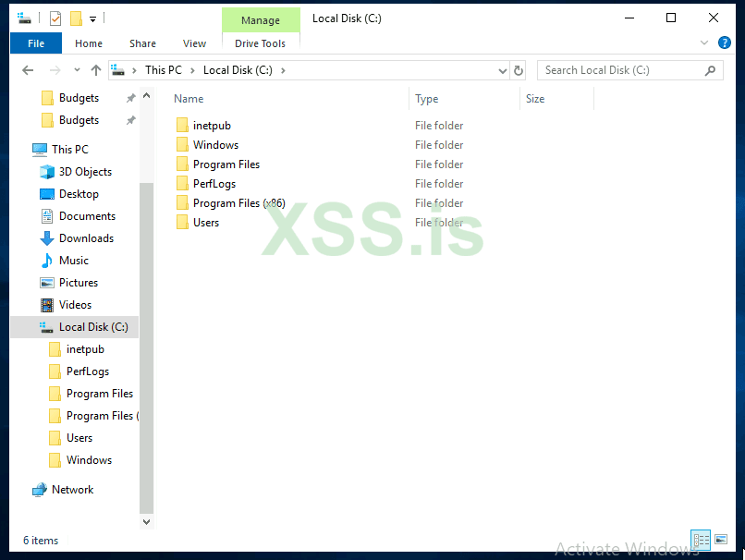Click This PC in the address bar
Image resolution: width=745 pixels, height=560 pixels.
pos(164,70)
